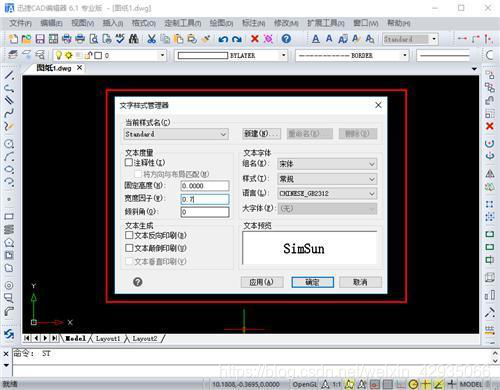Screen dimensions: 500x390
Task: Open the language CHINESE_GB2312 dropdown
Action: point(327,193)
